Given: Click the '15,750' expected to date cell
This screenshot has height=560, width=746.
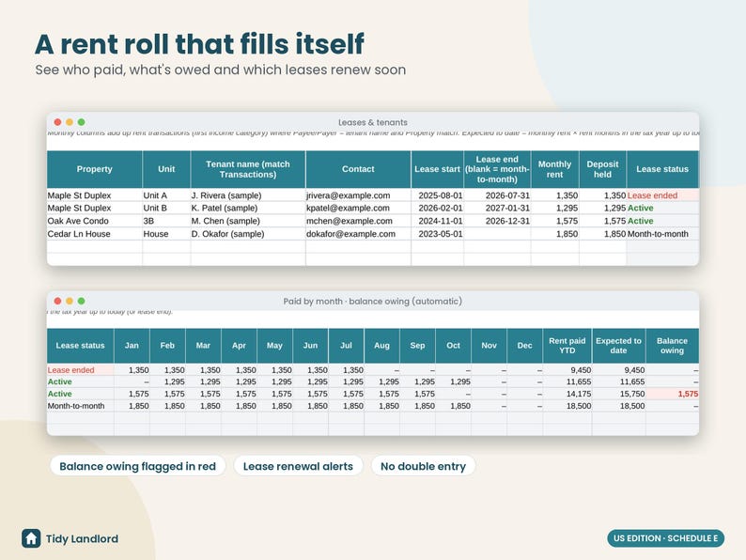Looking at the screenshot, I should 618,394.
